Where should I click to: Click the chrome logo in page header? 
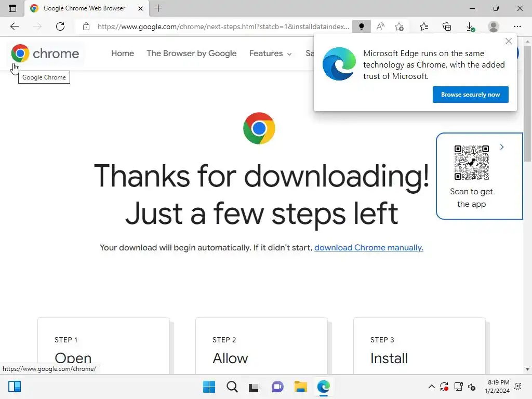pyautogui.click(x=45, y=54)
